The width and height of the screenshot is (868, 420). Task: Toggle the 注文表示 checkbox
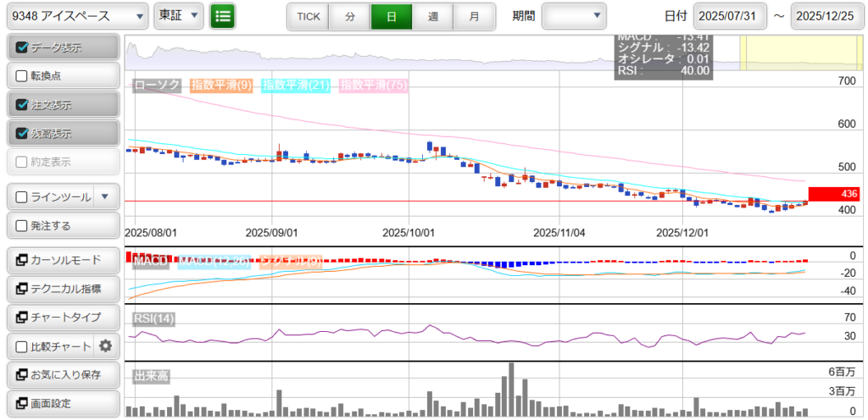(23, 105)
